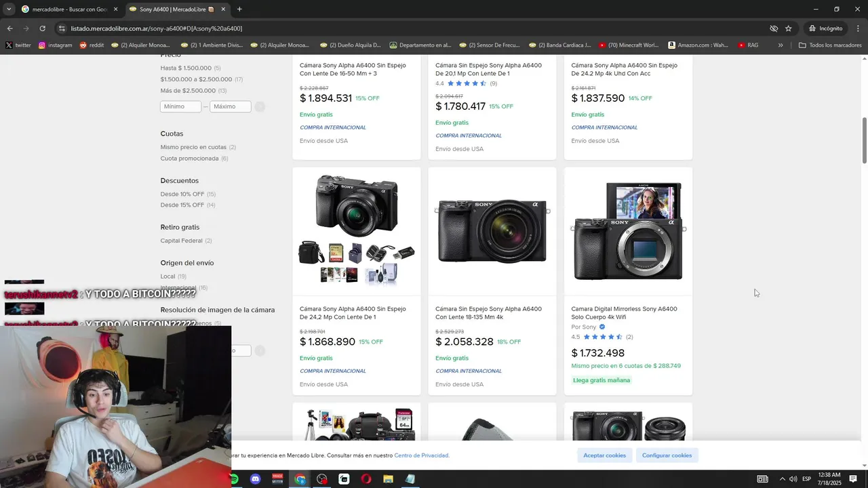Click the Mínimo price field

click(181, 106)
